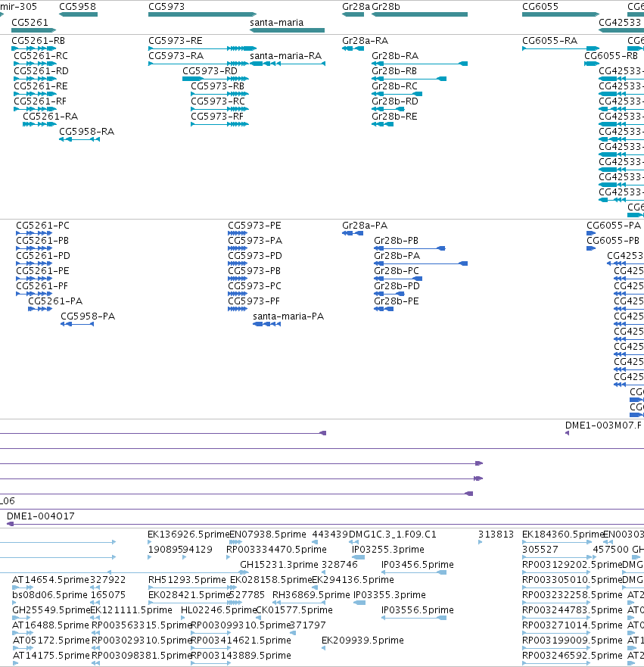Select the CG6055 gene label
Viewport: 644px width, 667px height.
click(540, 6)
